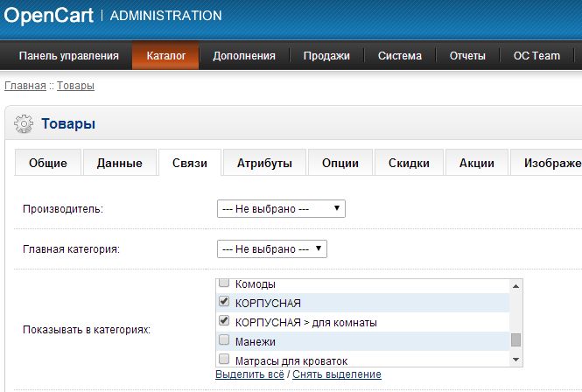Open the Производитель dropdown
The height and width of the screenshot is (392, 582).
coord(281,209)
